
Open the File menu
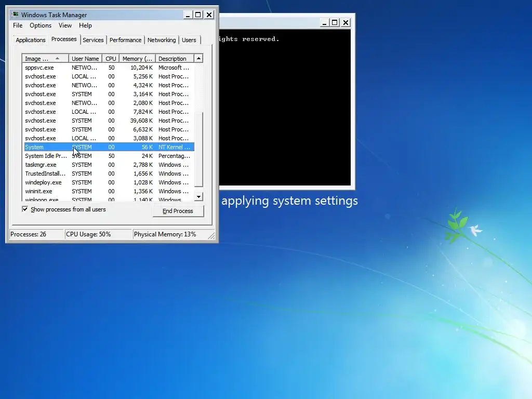18,25
